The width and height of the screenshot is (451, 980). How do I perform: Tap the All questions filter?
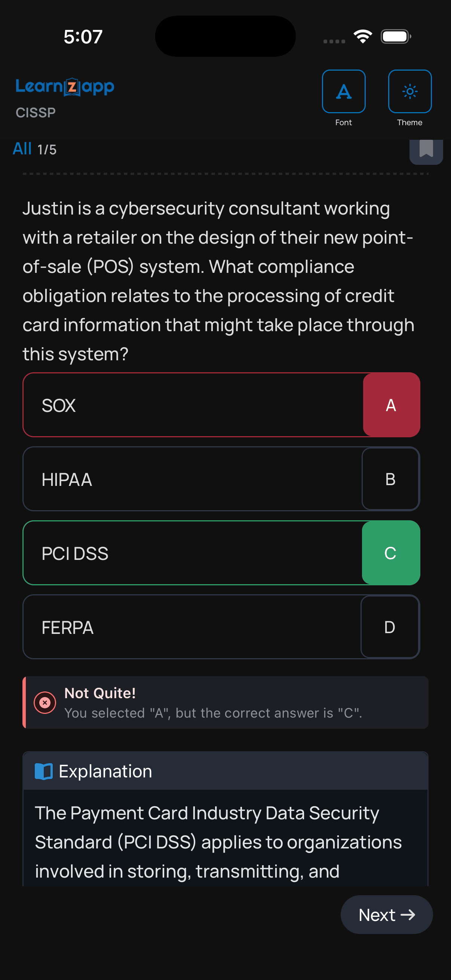coord(22,149)
